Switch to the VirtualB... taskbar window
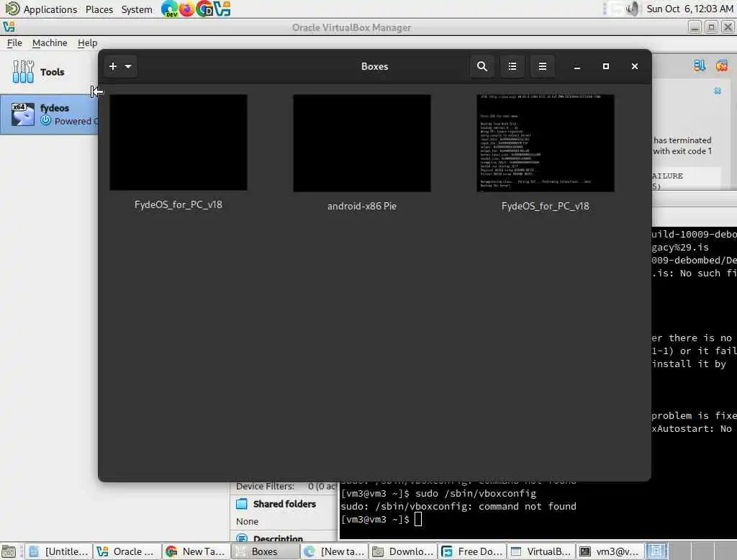Screen dimensions: 737x560 coord(541,551)
